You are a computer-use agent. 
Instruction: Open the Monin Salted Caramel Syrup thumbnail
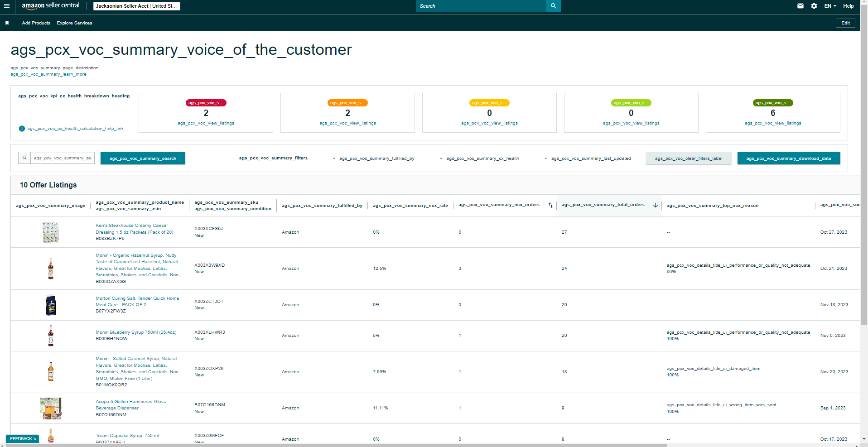51,372
